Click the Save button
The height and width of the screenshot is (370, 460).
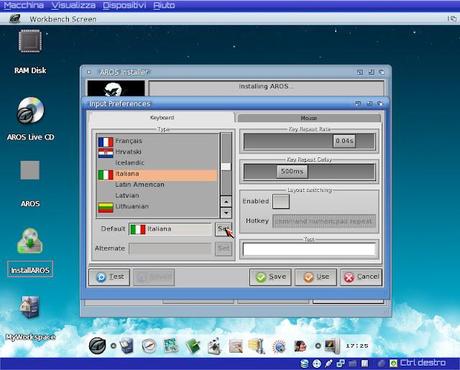point(270,277)
